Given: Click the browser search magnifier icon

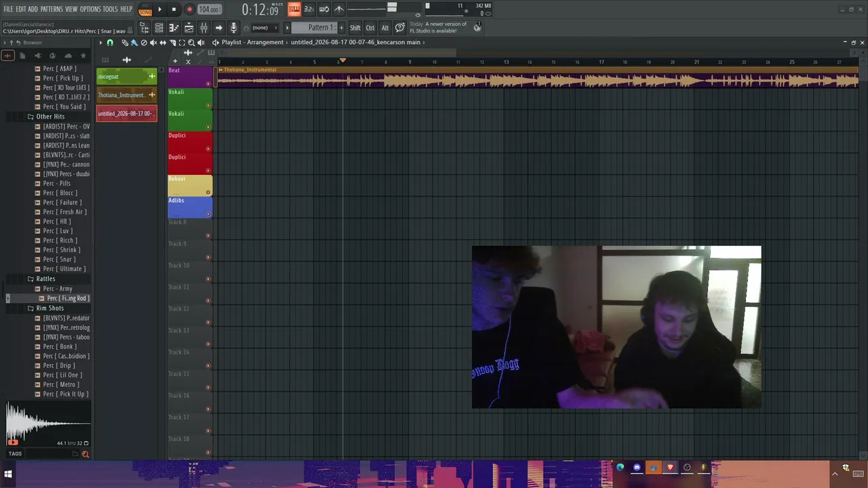Looking at the screenshot, I should tap(85, 454).
